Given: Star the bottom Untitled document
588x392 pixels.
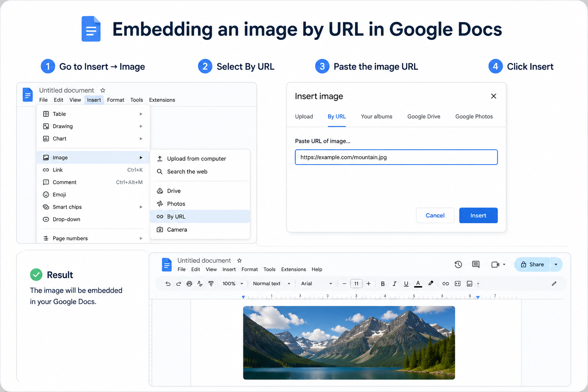Looking at the screenshot, I should tap(239, 261).
